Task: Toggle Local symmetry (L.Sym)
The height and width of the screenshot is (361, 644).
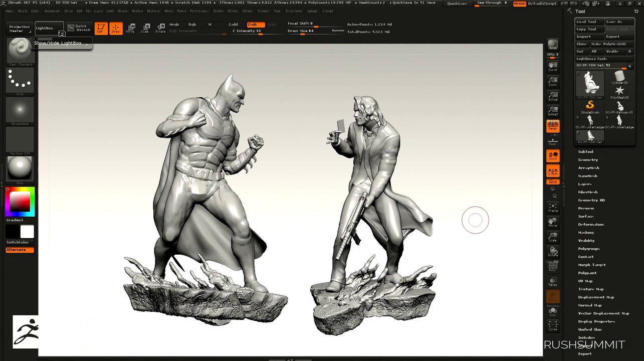Action: click(x=553, y=170)
